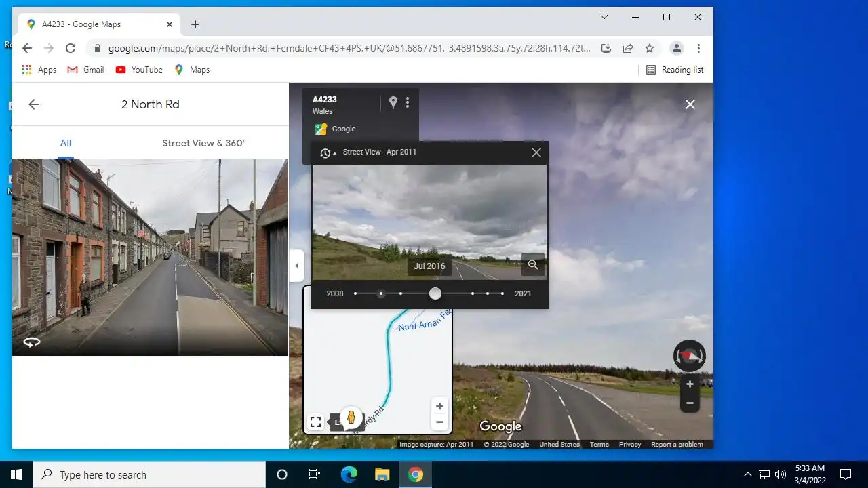Click timeline slider handle at Jul 2016
This screenshot has height=488, width=868.
[435, 293]
